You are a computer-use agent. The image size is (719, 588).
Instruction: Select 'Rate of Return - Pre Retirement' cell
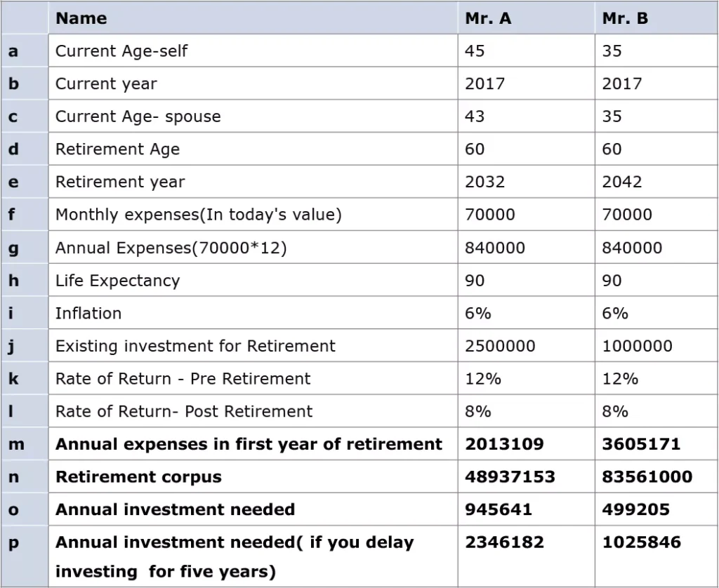click(183, 379)
